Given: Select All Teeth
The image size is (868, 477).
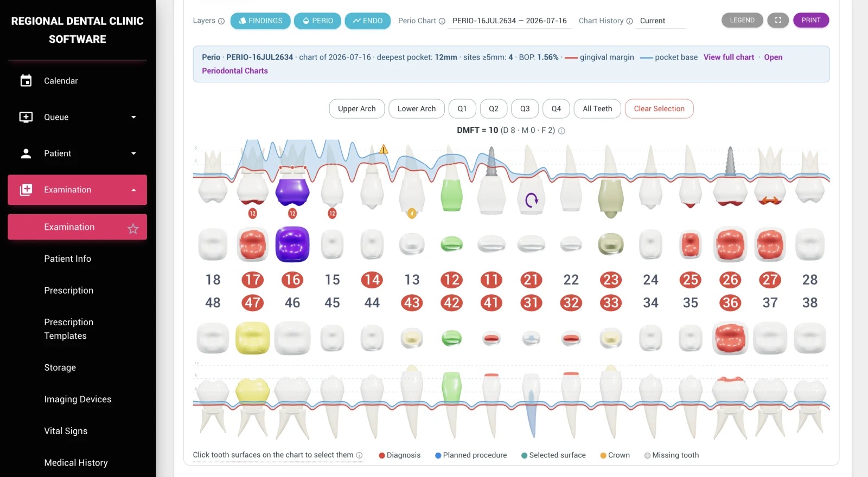Looking at the screenshot, I should click(597, 108).
